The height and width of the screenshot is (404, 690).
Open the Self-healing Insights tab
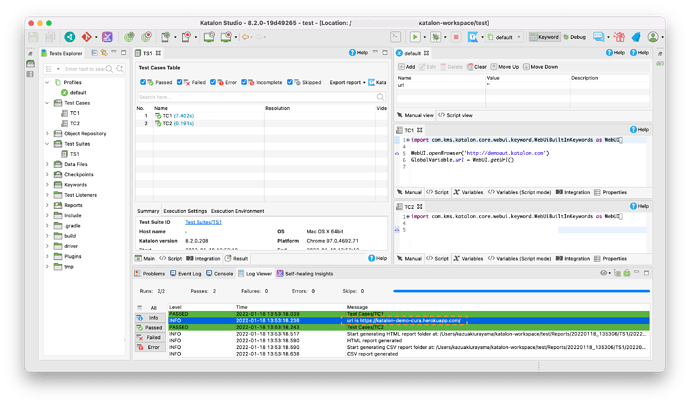click(305, 274)
